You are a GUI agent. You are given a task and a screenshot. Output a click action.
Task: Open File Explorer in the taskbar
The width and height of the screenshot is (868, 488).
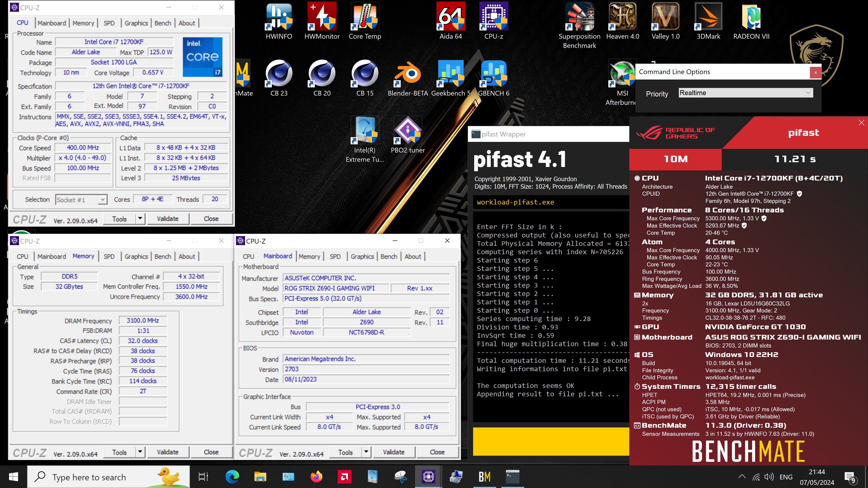coord(260,476)
